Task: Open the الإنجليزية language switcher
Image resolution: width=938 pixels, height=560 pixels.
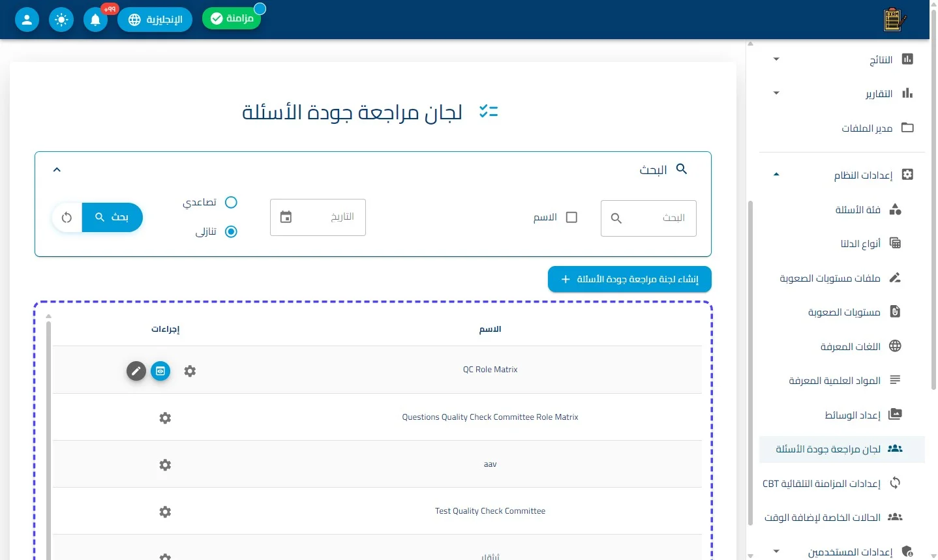Action: (155, 20)
